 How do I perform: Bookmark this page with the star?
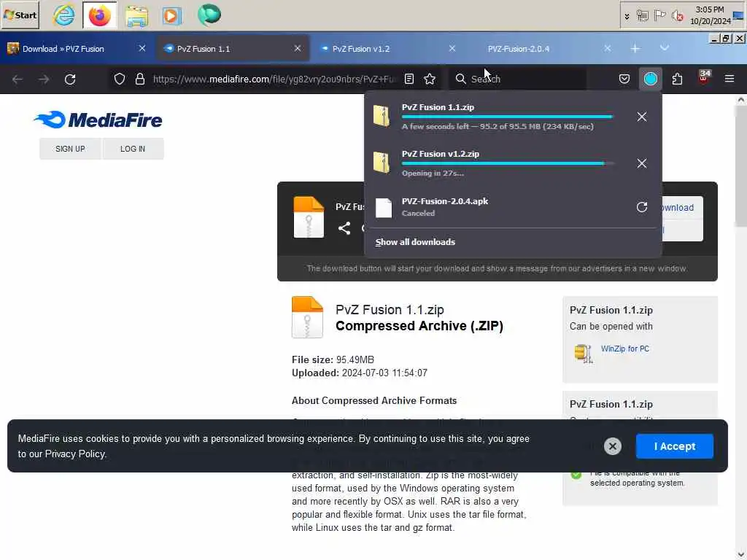[430, 79]
